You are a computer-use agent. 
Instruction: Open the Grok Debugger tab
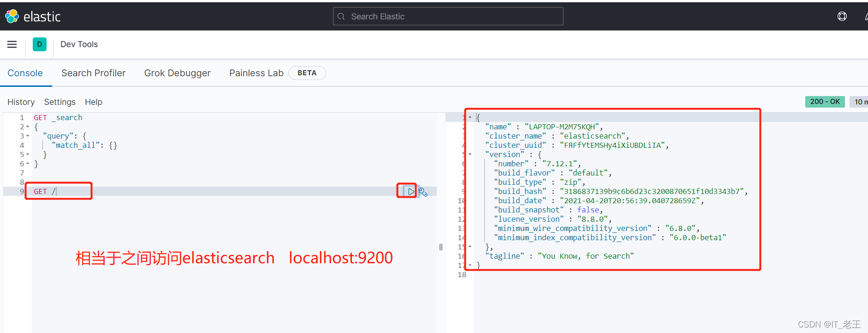(177, 73)
